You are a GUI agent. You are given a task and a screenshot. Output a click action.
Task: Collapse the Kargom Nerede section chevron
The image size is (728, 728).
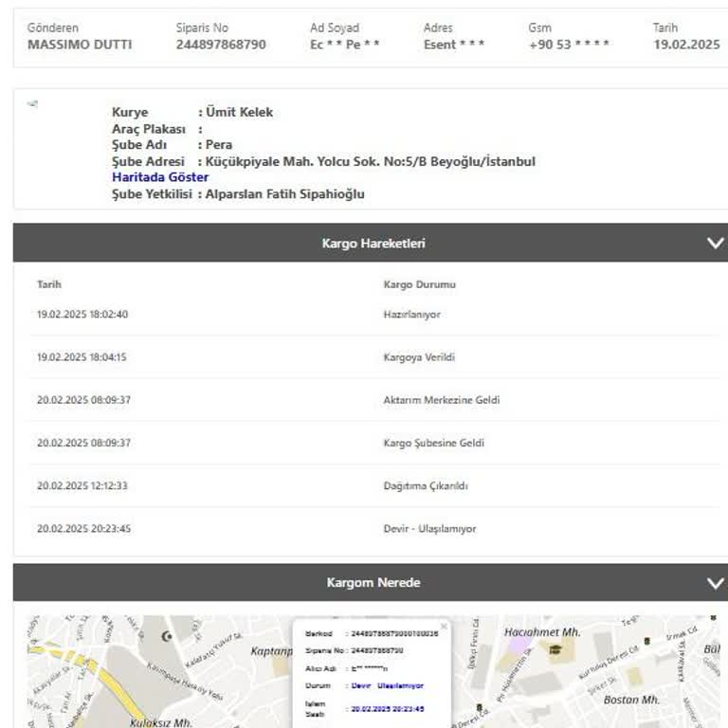click(715, 583)
